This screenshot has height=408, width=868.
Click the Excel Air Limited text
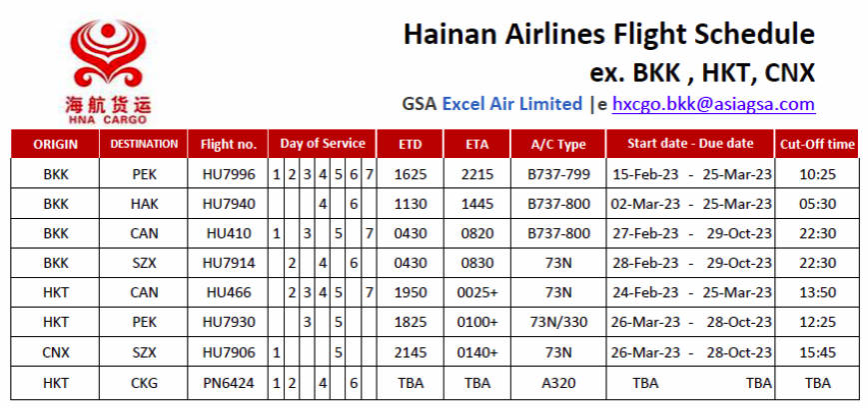coord(512,104)
